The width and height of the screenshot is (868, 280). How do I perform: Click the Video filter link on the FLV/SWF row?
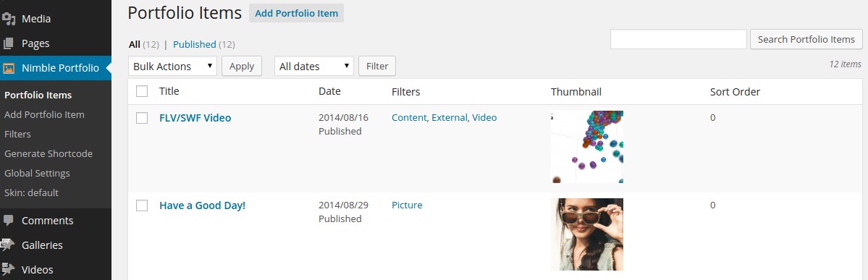coord(484,117)
